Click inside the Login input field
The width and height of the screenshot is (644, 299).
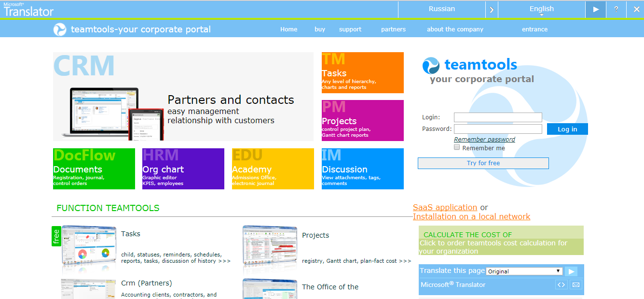(x=498, y=117)
